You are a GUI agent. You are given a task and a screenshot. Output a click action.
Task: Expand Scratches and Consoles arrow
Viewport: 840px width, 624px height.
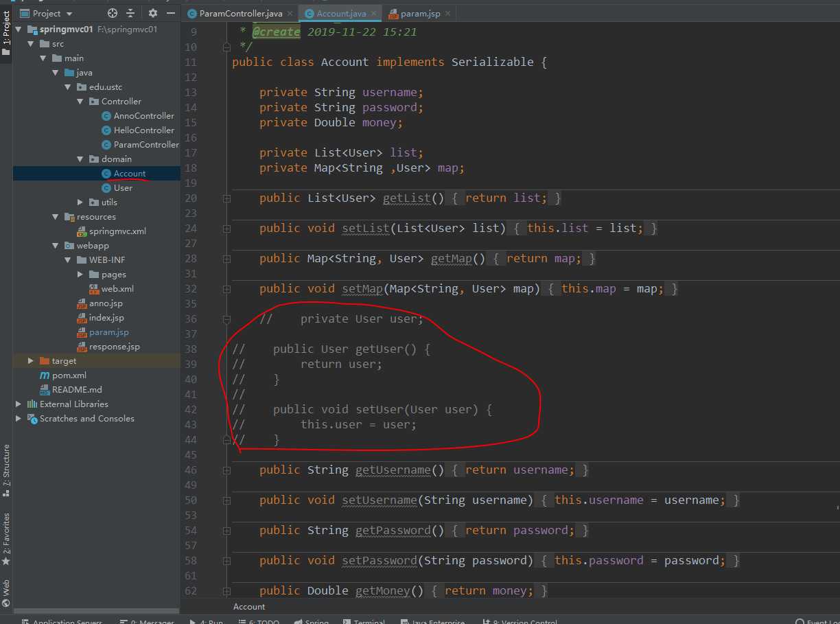click(19, 419)
